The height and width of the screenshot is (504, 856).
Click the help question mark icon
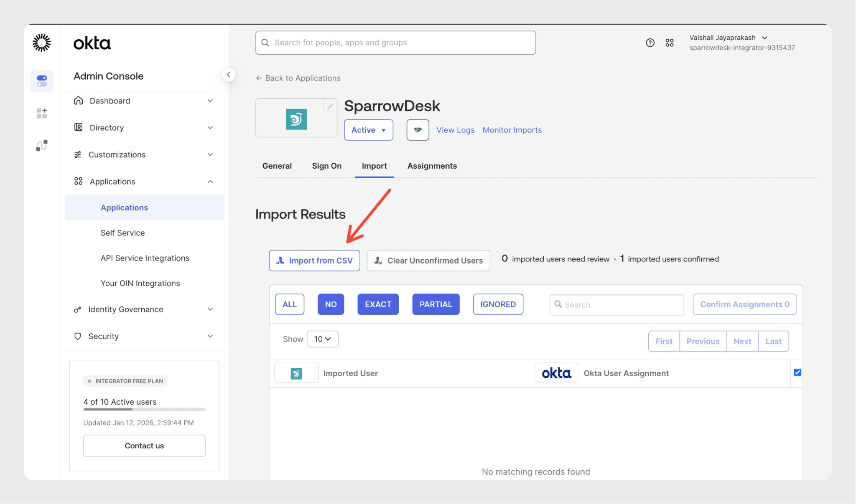coord(650,43)
